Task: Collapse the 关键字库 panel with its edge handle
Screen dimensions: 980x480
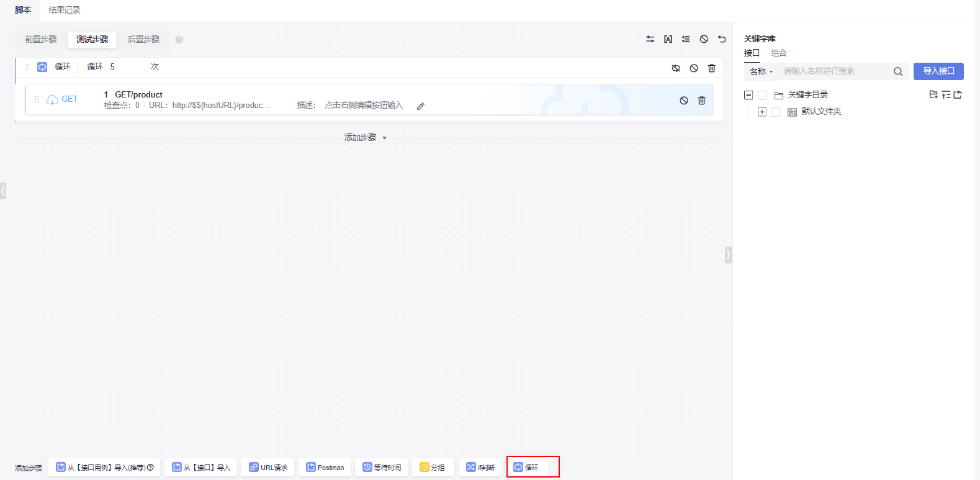Action: pyautogui.click(x=728, y=255)
